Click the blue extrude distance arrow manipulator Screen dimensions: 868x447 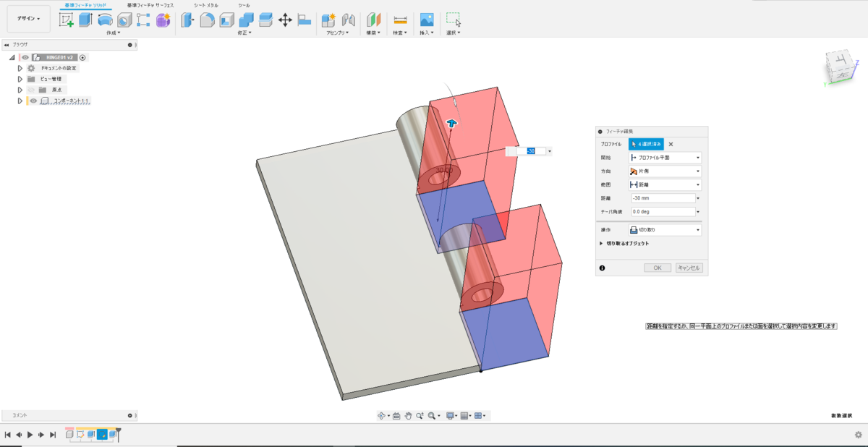(451, 124)
